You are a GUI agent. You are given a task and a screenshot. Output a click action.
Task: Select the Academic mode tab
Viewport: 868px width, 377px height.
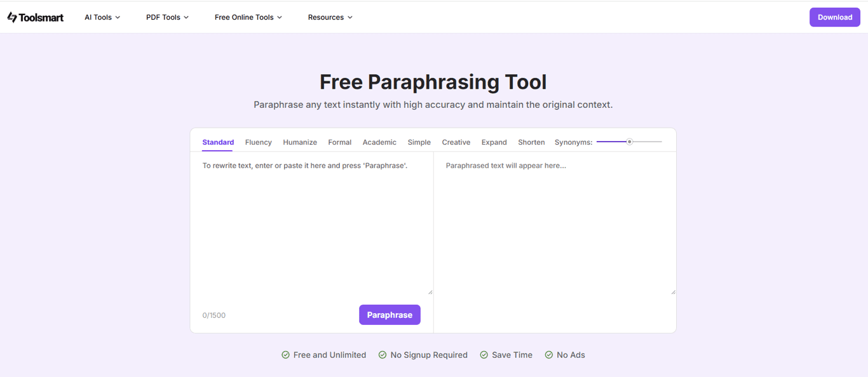coord(379,142)
